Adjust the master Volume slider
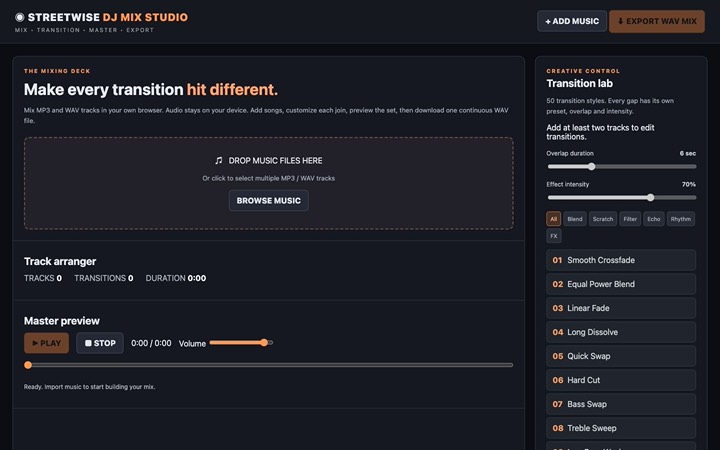The width and height of the screenshot is (720, 450). point(241,343)
